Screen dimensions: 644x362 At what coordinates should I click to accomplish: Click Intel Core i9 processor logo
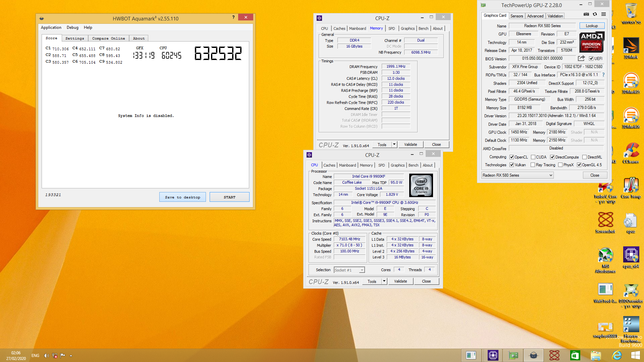[421, 185]
